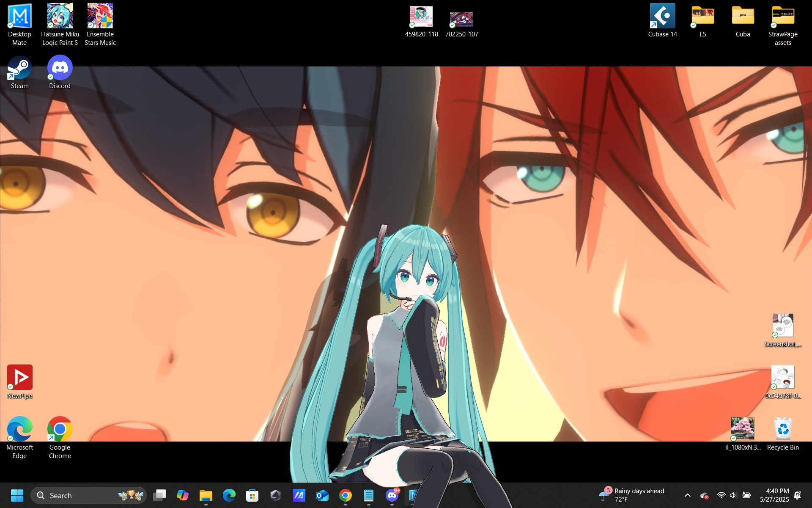Open Task View in the taskbar
Screen dimensions: 812x508
coord(159,495)
